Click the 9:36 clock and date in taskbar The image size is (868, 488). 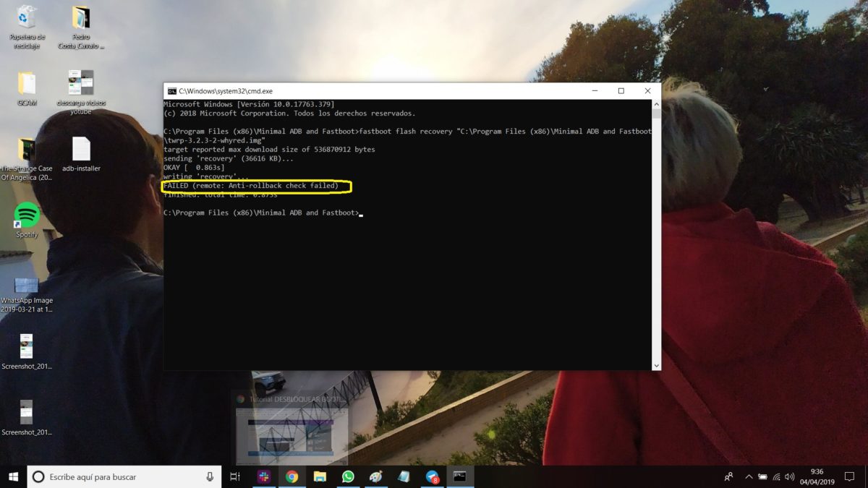click(x=816, y=477)
